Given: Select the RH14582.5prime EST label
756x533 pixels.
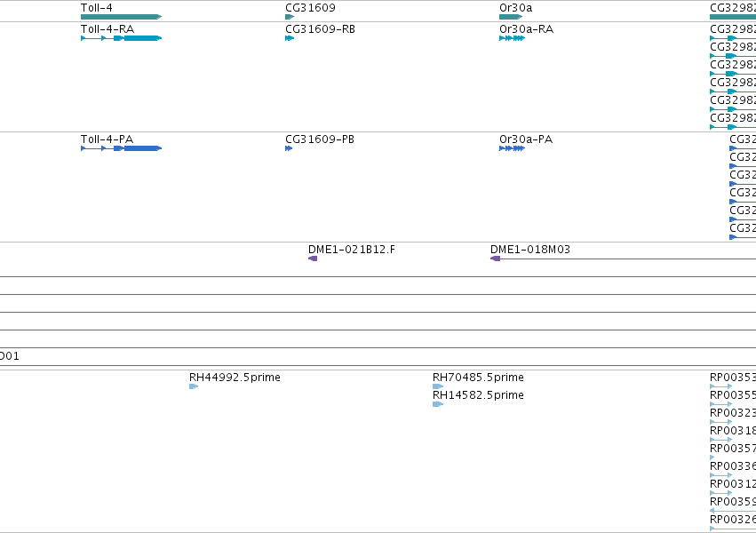Looking at the screenshot, I should tap(478, 395).
